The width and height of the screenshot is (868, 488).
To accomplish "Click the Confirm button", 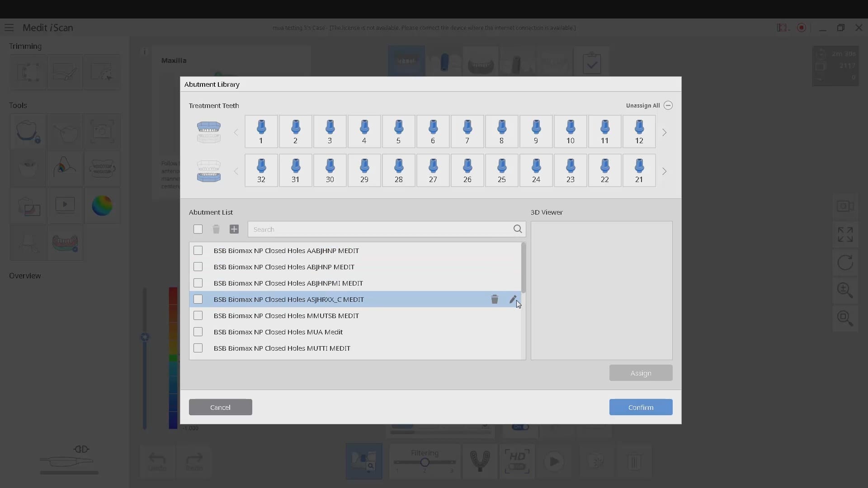I will (641, 407).
